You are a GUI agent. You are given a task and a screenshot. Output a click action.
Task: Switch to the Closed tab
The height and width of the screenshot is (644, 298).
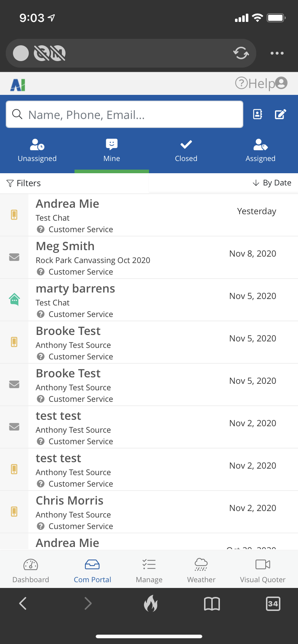coord(186,151)
